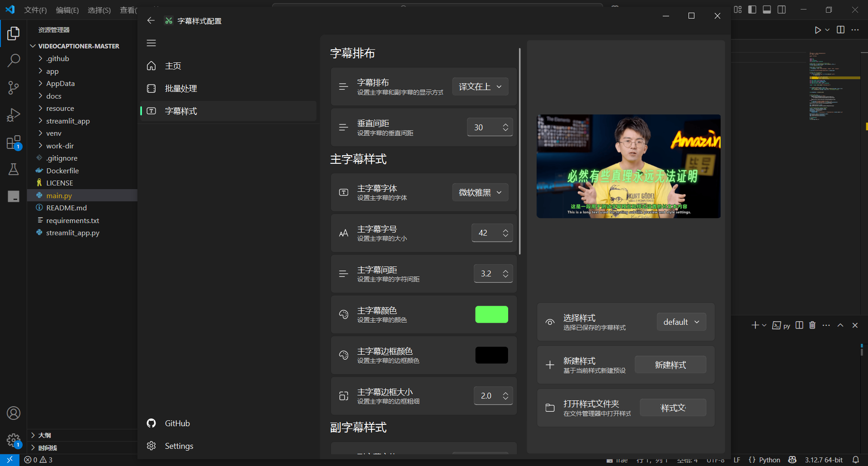Open the Extensions view
The width and height of the screenshot is (868, 466).
click(14, 142)
